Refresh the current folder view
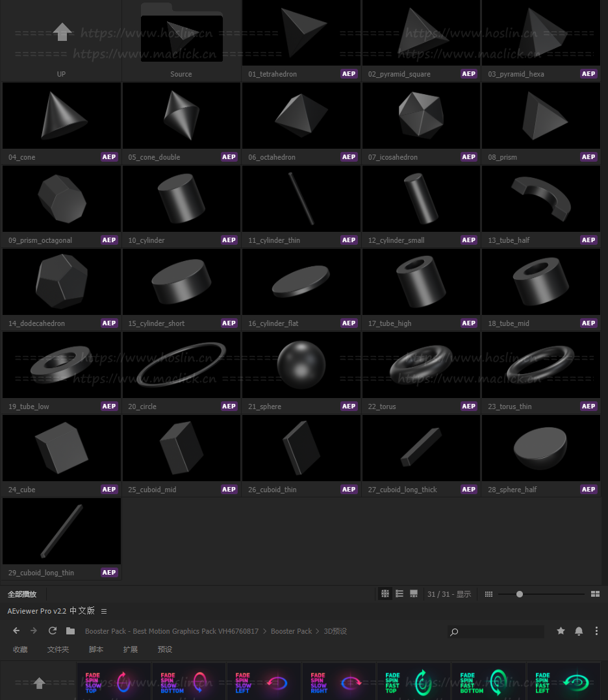Viewport: 608px width, 700px height. [52, 631]
